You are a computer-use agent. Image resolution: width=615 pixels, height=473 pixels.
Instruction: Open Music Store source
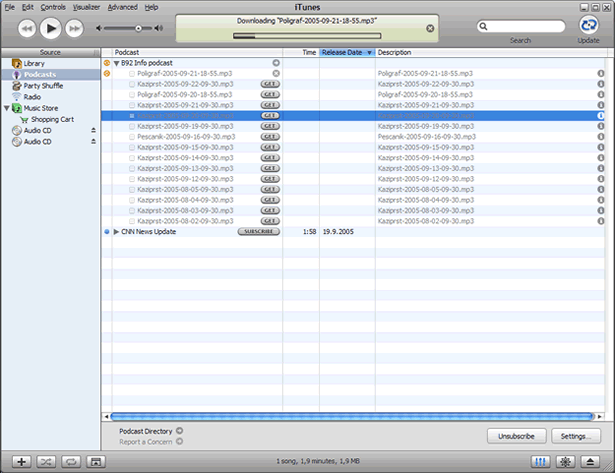(41, 108)
